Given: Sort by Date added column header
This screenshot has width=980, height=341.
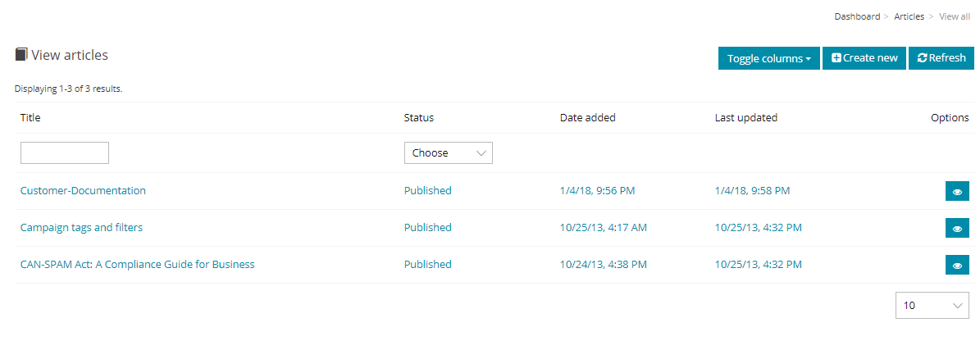Looking at the screenshot, I should [587, 117].
